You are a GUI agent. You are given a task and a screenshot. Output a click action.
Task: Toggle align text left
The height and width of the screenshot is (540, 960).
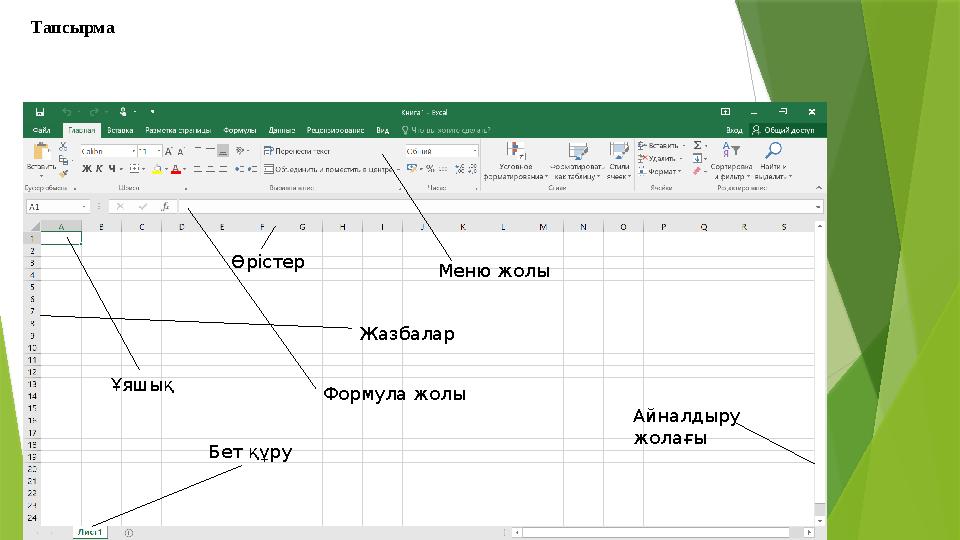[197, 169]
